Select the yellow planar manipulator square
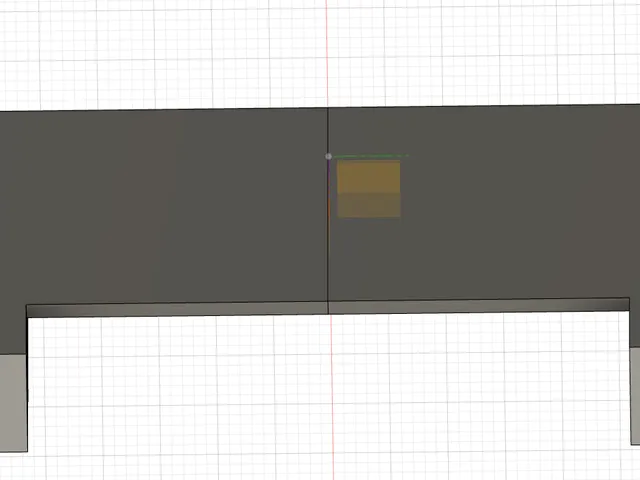640x480 pixels. (369, 189)
